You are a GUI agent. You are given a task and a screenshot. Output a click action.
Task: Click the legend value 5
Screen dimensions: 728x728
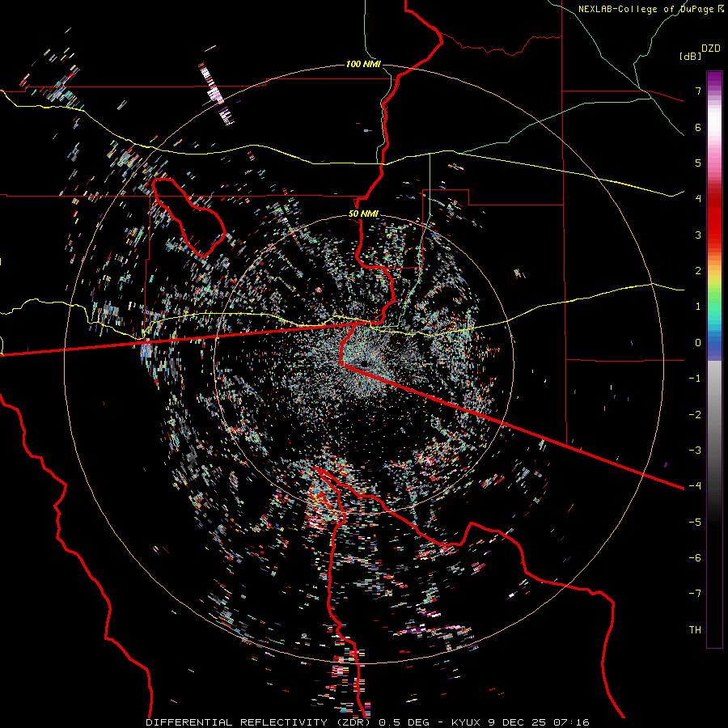tap(698, 163)
